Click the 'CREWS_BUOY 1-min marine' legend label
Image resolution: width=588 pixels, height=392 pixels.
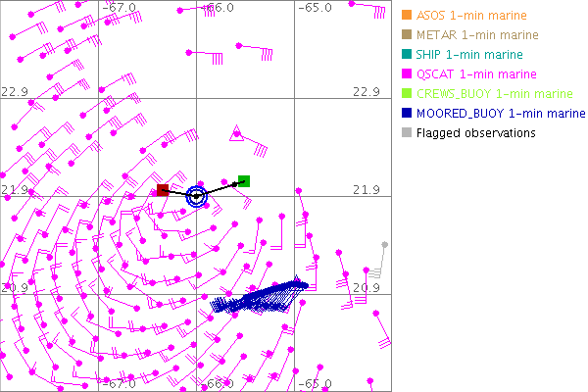coord(494,94)
